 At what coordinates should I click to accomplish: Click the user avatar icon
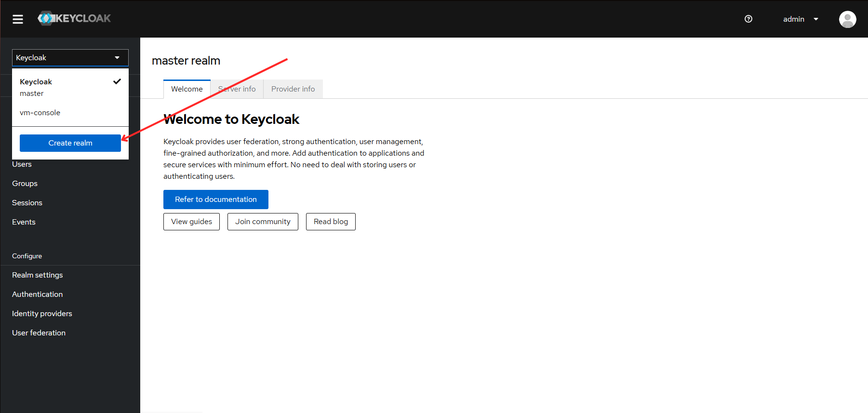[847, 19]
